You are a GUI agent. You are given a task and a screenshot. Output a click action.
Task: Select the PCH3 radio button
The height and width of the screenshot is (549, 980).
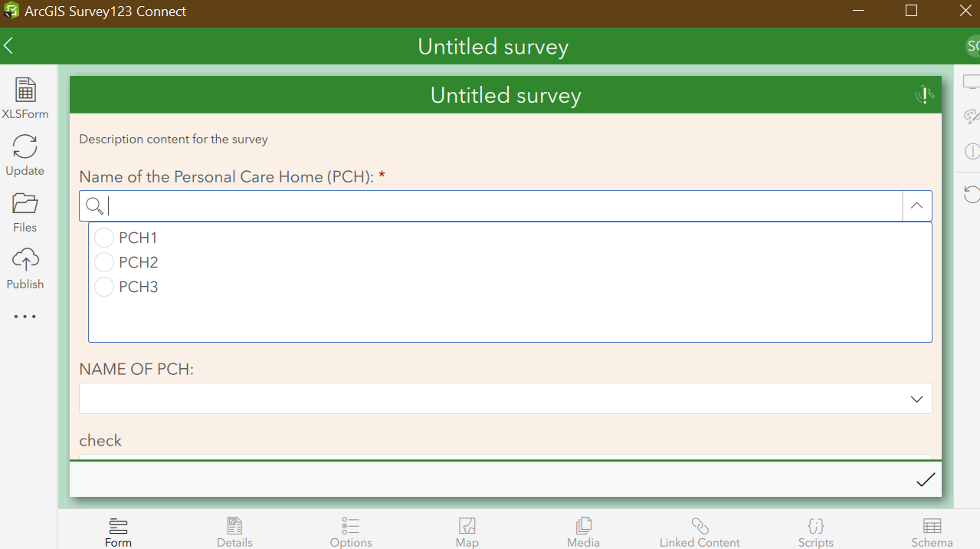click(x=104, y=288)
